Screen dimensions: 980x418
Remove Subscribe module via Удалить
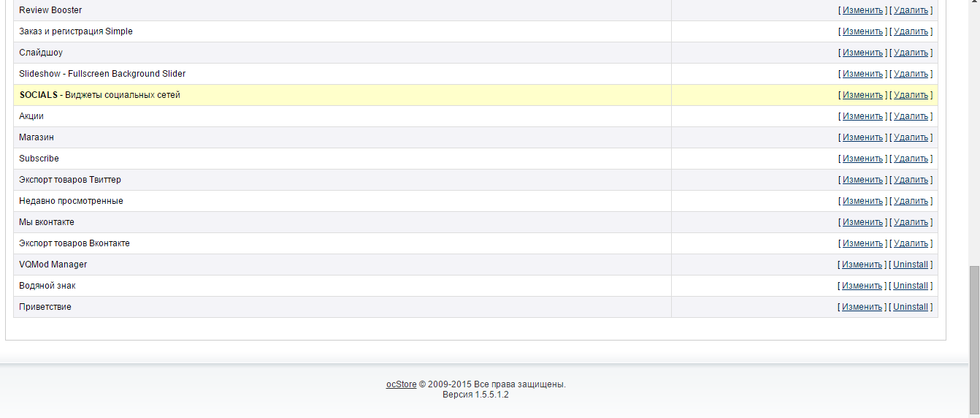911,159
